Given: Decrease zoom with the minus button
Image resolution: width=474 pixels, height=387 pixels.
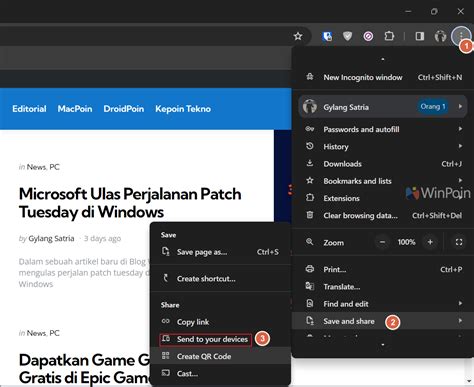Looking at the screenshot, I should tap(382, 242).
